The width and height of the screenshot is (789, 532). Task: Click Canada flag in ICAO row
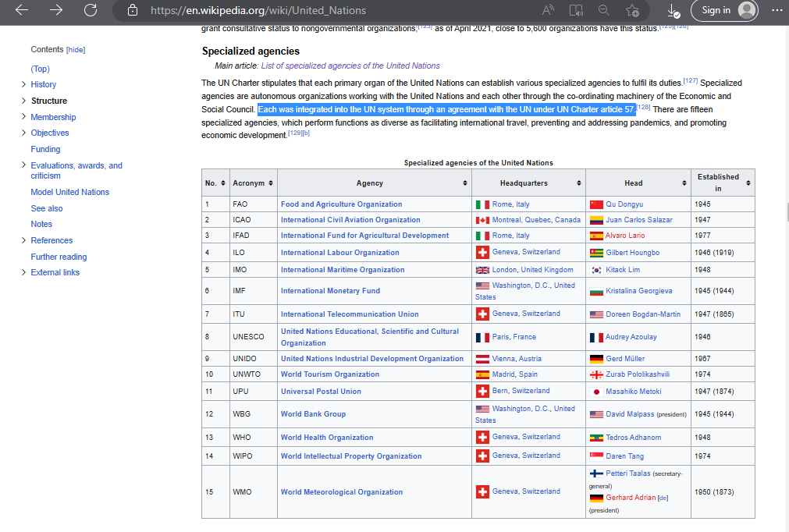pyautogui.click(x=482, y=220)
